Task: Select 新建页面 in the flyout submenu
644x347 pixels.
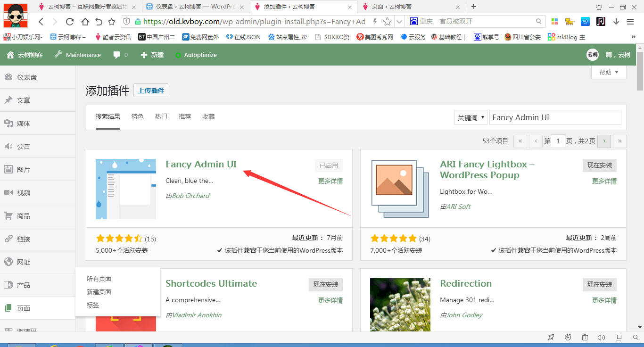Action: [x=99, y=292]
